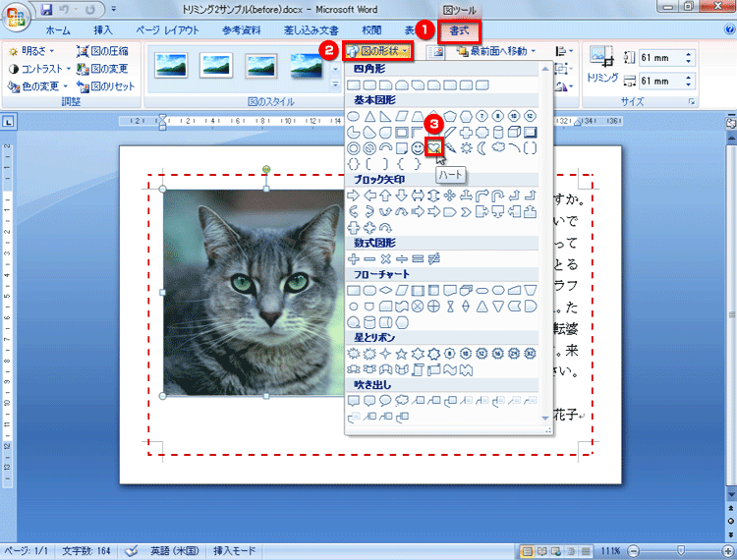This screenshot has width=737, height=560.
Task: Click the English (米国) language indicator
Action: (174, 550)
